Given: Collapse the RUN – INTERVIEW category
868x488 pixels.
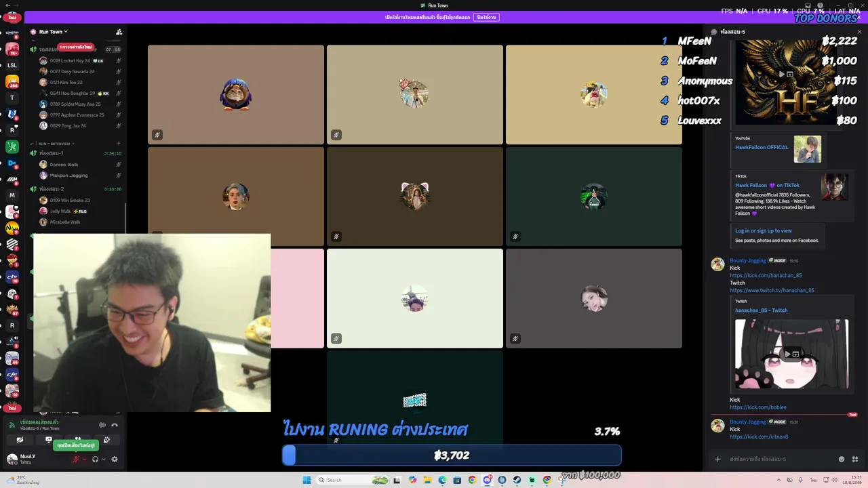Looking at the screenshot, I should coord(56,144).
